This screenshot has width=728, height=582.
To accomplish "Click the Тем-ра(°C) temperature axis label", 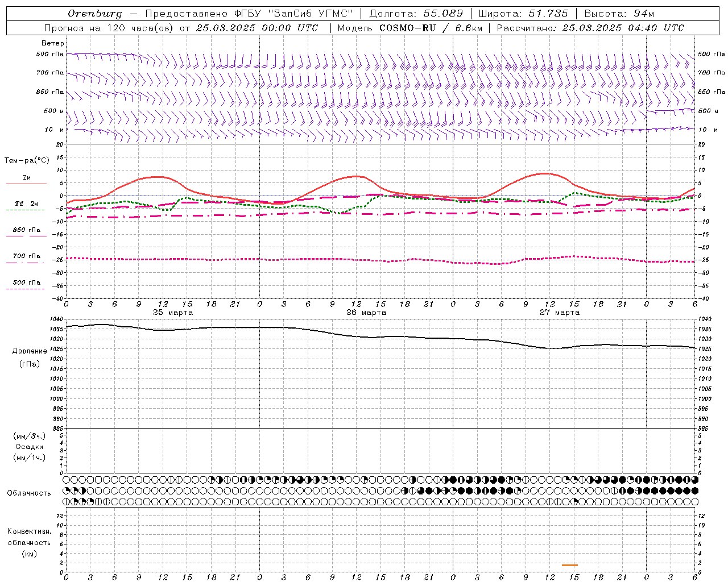I will pyautogui.click(x=27, y=161).
